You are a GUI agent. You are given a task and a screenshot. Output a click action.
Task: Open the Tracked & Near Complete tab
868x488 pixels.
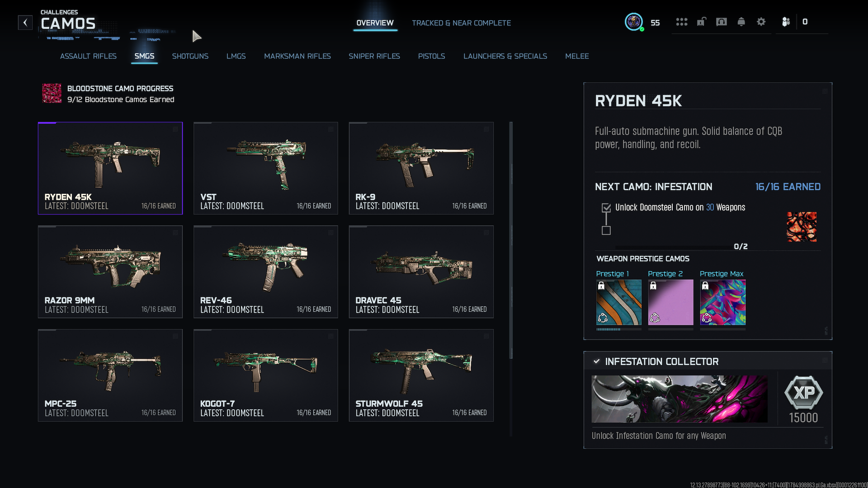(461, 23)
